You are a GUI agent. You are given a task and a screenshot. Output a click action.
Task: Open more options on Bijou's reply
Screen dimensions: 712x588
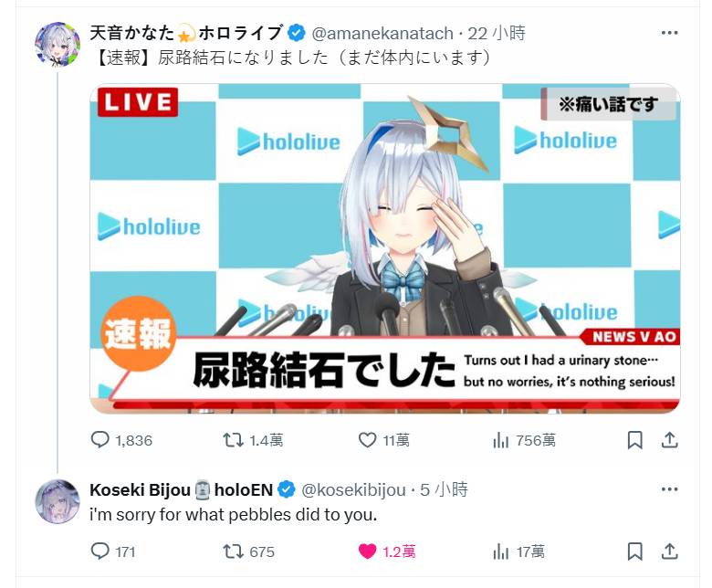669,489
